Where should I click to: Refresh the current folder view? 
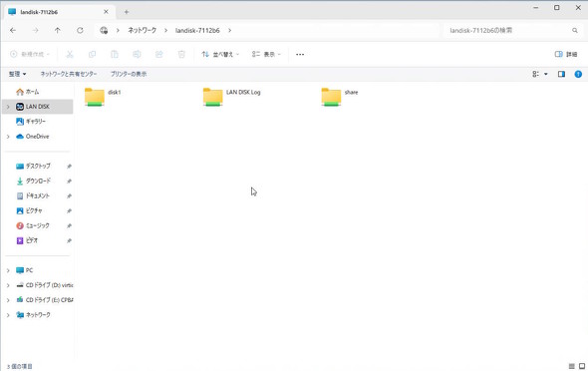coord(80,30)
